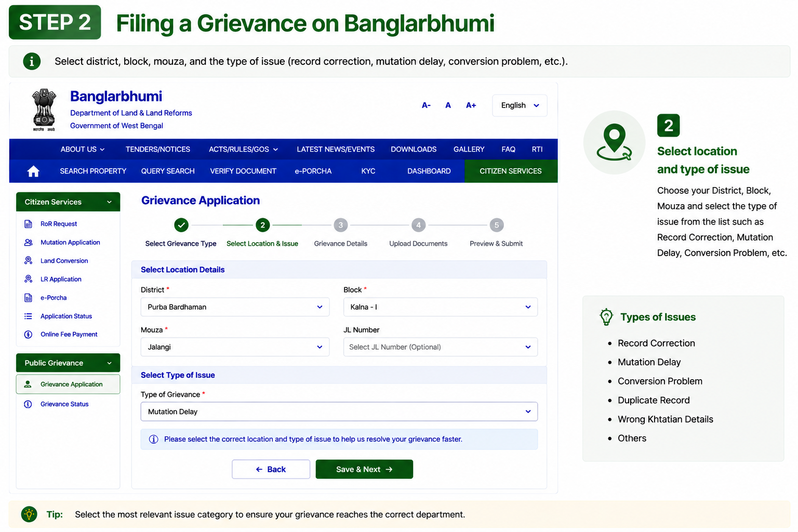
Task: Expand the ABOUT US menu
Action: coord(83,149)
